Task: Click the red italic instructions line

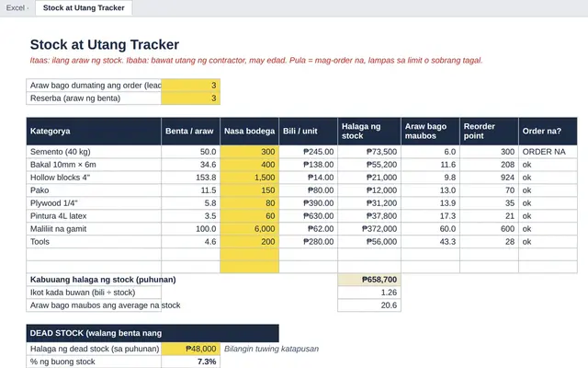Action: [x=256, y=61]
